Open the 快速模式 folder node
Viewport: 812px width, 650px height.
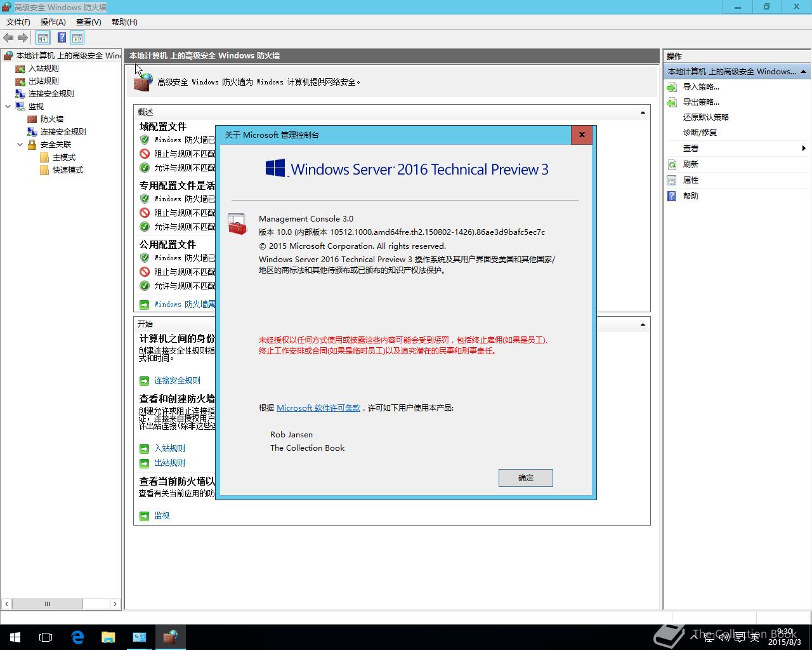(x=67, y=170)
